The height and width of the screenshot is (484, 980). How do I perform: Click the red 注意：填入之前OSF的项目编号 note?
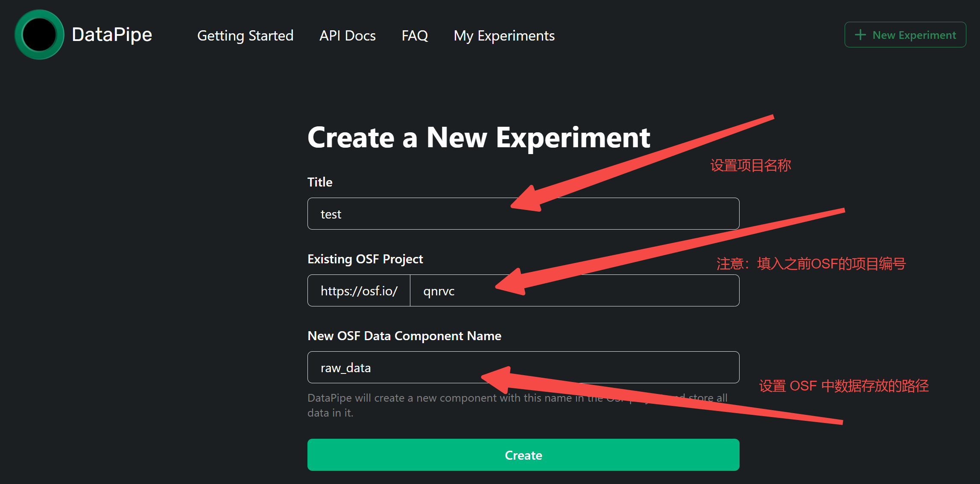pyautogui.click(x=810, y=264)
